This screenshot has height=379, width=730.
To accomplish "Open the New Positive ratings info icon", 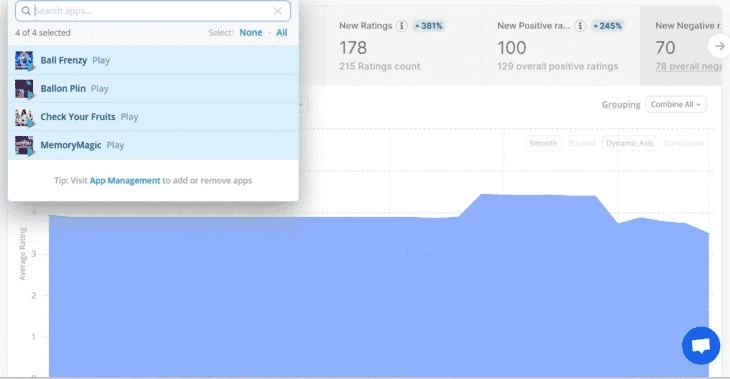I will point(580,26).
